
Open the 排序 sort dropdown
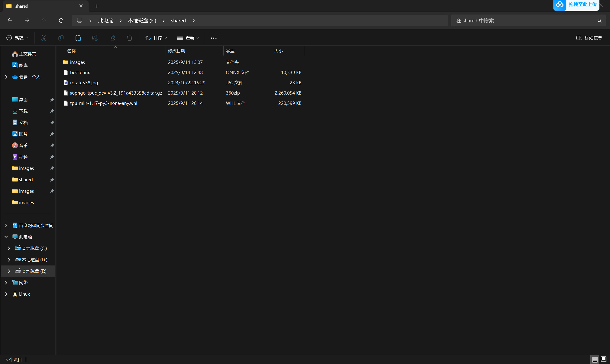156,38
